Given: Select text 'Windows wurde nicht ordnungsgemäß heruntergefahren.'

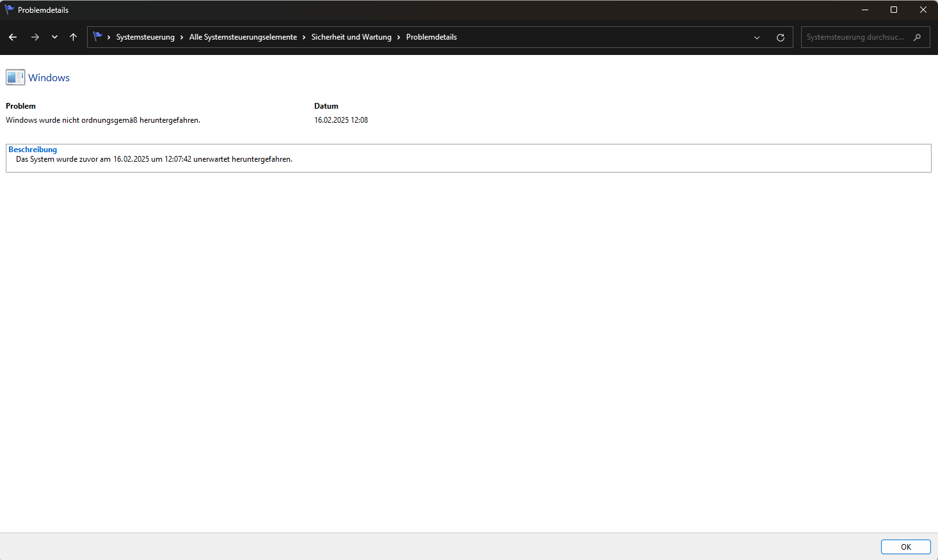Looking at the screenshot, I should [x=103, y=120].
